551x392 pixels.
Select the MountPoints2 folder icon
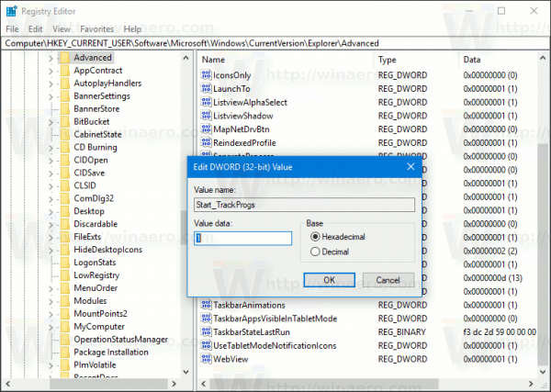(65, 314)
